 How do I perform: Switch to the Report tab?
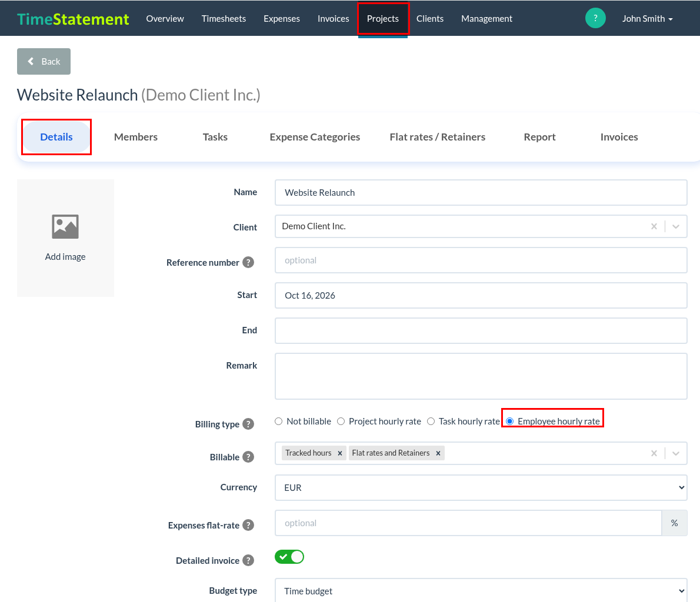coord(540,137)
